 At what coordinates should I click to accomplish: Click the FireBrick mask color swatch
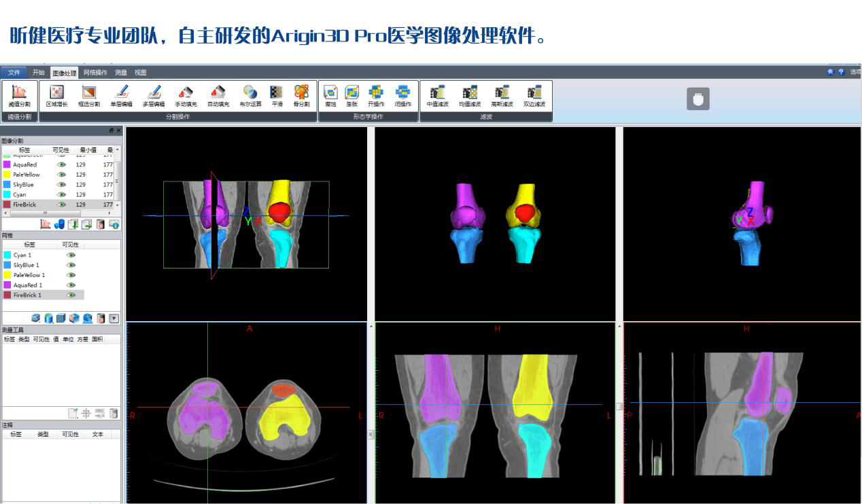[7, 204]
